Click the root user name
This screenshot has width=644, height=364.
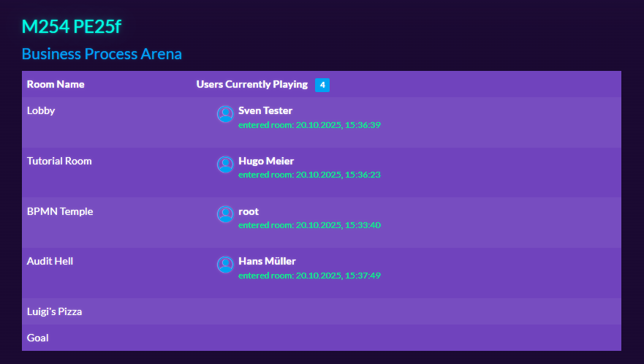[249, 211]
